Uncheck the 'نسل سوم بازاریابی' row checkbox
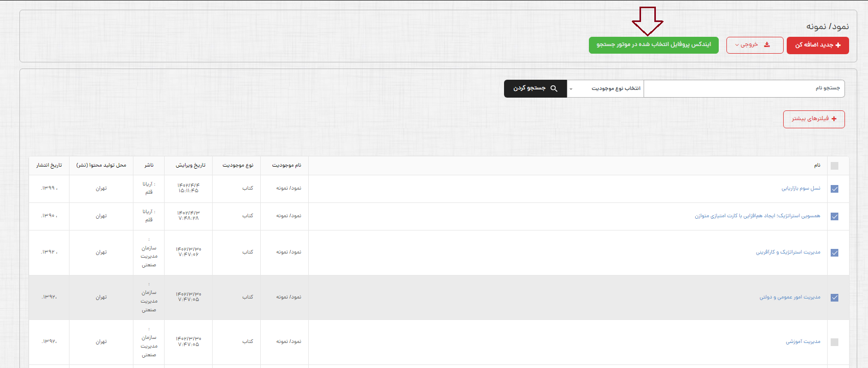This screenshot has width=868, height=368. pos(834,189)
